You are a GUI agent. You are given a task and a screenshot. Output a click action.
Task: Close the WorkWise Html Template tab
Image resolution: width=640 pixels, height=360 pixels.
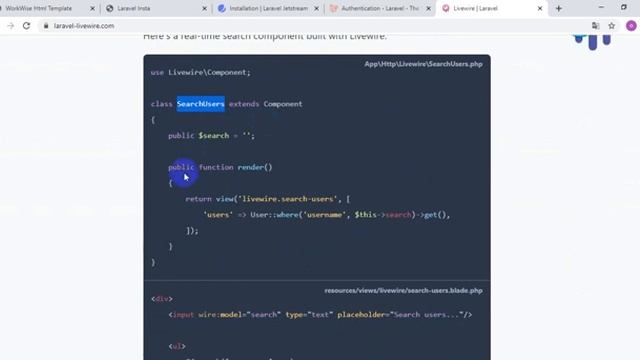coord(92,8)
